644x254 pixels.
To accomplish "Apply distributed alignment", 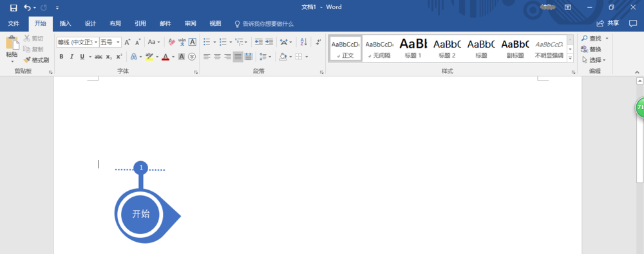I will coord(249,57).
